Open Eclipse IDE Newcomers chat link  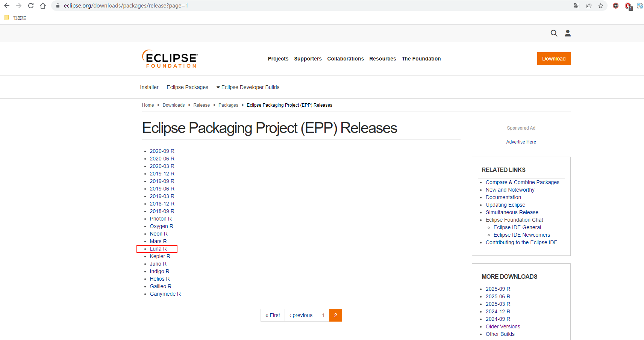click(522, 235)
